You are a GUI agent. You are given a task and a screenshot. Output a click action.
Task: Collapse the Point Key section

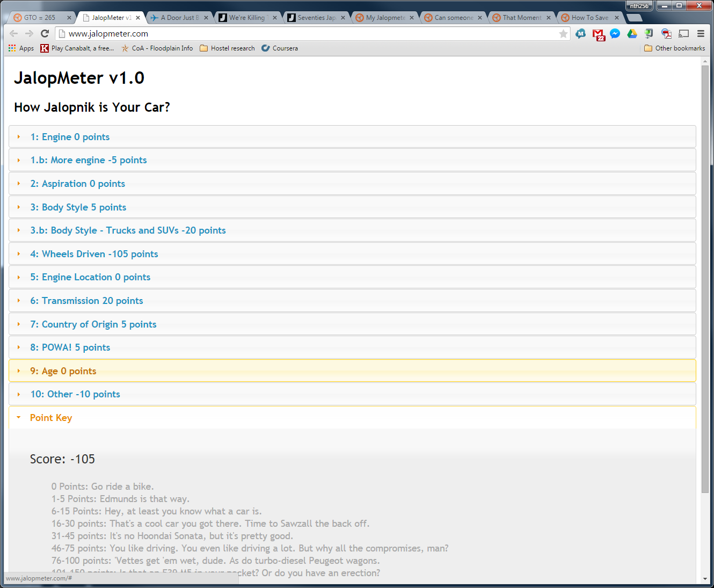click(x=352, y=418)
